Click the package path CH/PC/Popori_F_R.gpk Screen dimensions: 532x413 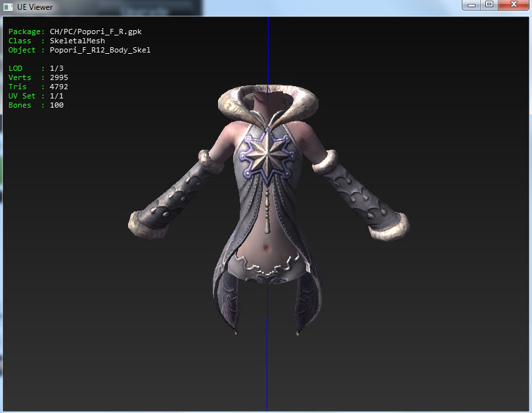(x=95, y=32)
